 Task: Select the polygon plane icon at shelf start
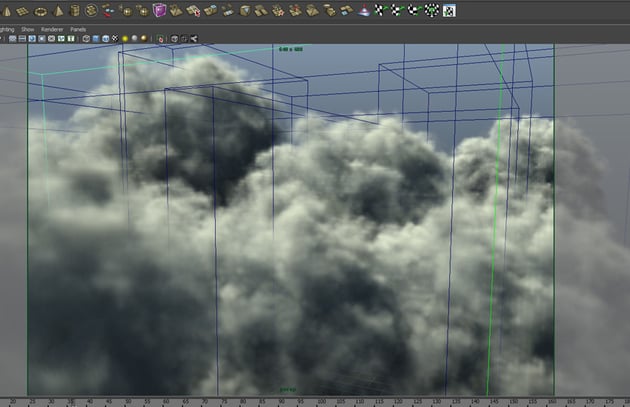22,10
